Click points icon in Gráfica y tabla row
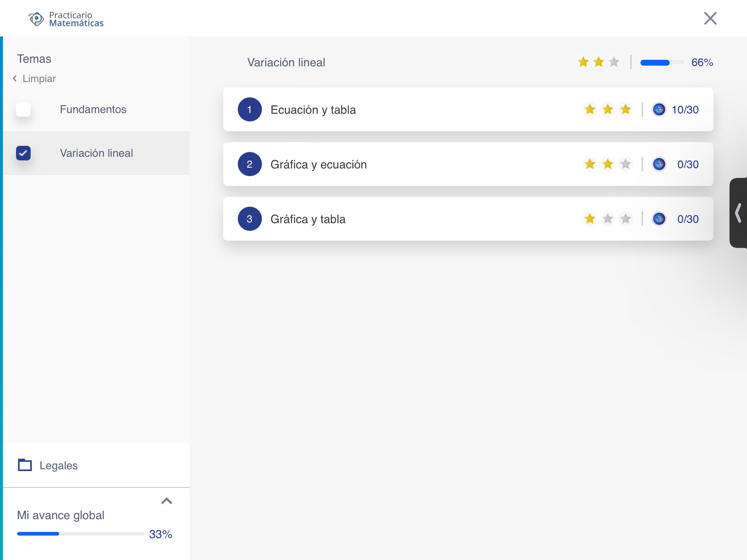Viewport: 747px width, 560px height. point(659,219)
